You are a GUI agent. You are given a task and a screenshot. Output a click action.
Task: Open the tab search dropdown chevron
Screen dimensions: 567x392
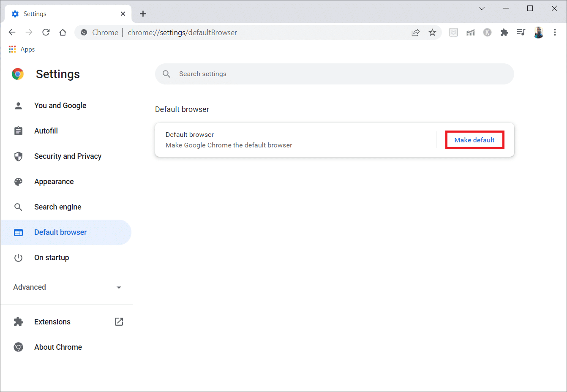click(x=482, y=8)
